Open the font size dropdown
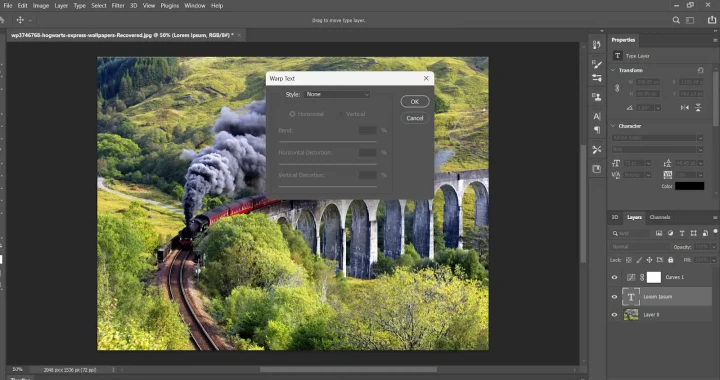720x380 pixels. click(x=648, y=163)
